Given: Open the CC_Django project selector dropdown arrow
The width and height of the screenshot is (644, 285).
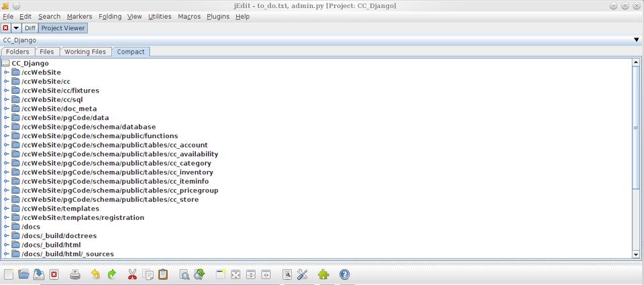Looking at the screenshot, I should [636, 40].
